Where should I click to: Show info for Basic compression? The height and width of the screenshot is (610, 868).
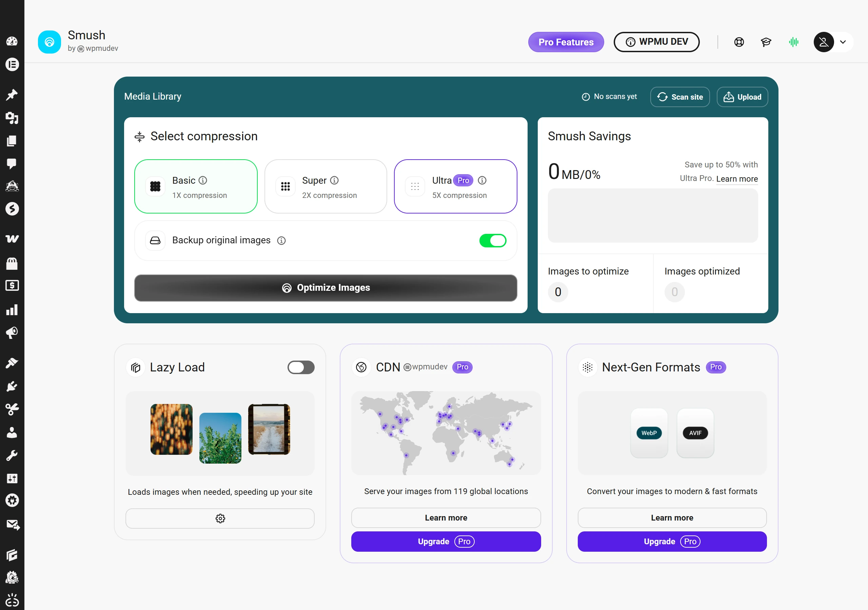click(x=203, y=180)
